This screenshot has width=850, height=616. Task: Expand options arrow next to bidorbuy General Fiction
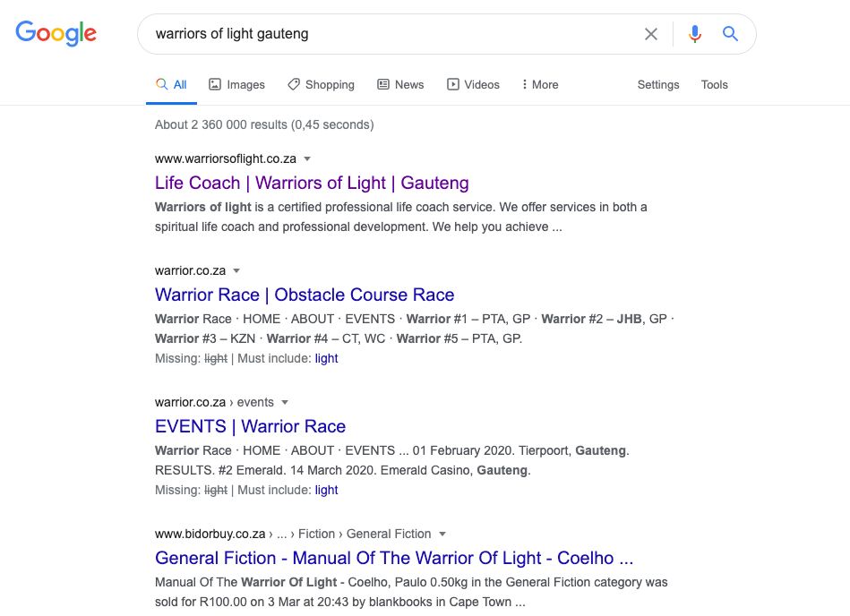442,535
